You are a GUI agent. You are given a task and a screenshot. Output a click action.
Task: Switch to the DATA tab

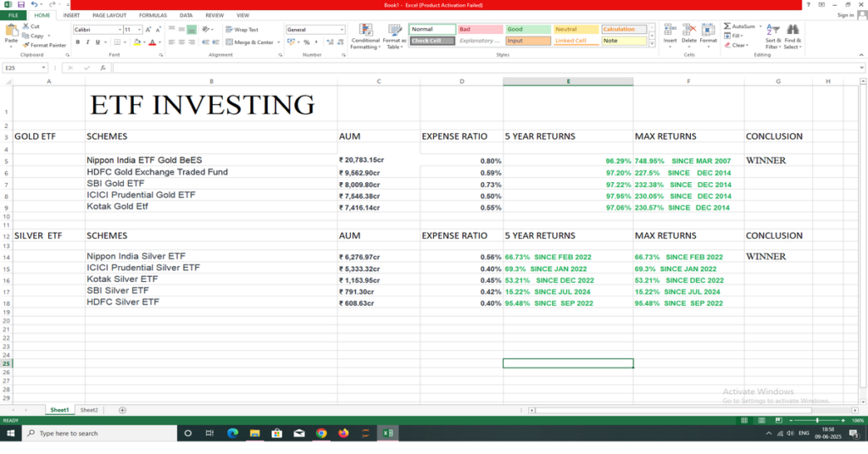pyautogui.click(x=186, y=15)
